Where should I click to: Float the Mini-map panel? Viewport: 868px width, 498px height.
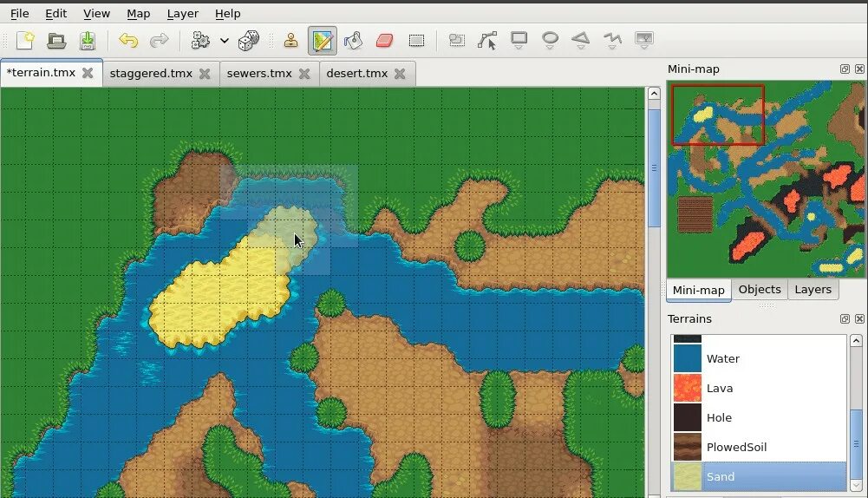click(845, 69)
